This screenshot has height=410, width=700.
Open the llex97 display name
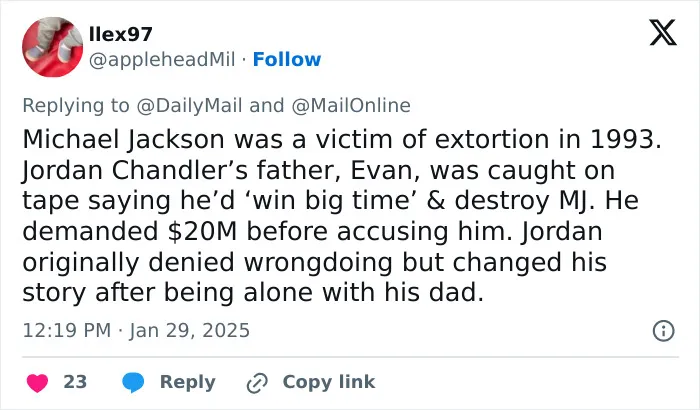click(x=121, y=34)
